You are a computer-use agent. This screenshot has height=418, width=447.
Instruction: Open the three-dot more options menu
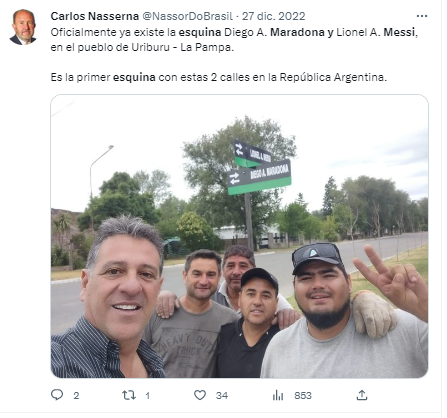(x=422, y=16)
